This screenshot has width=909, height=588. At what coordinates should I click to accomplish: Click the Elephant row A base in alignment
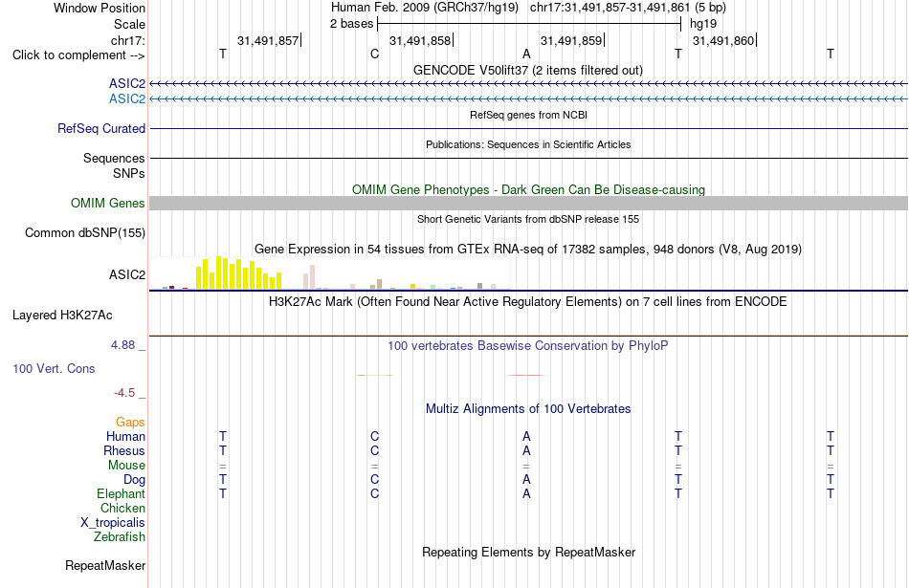[x=526, y=494]
